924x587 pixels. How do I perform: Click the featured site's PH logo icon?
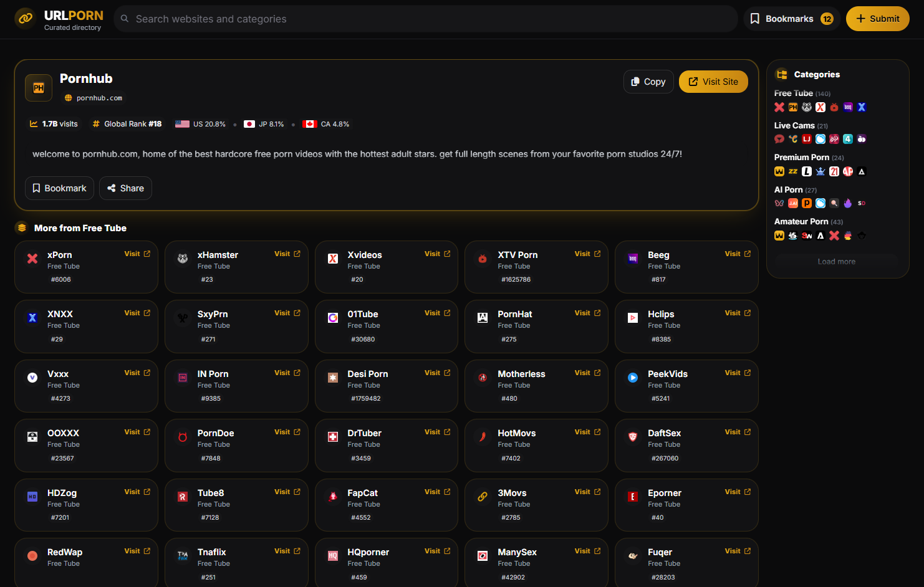[x=39, y=88]
